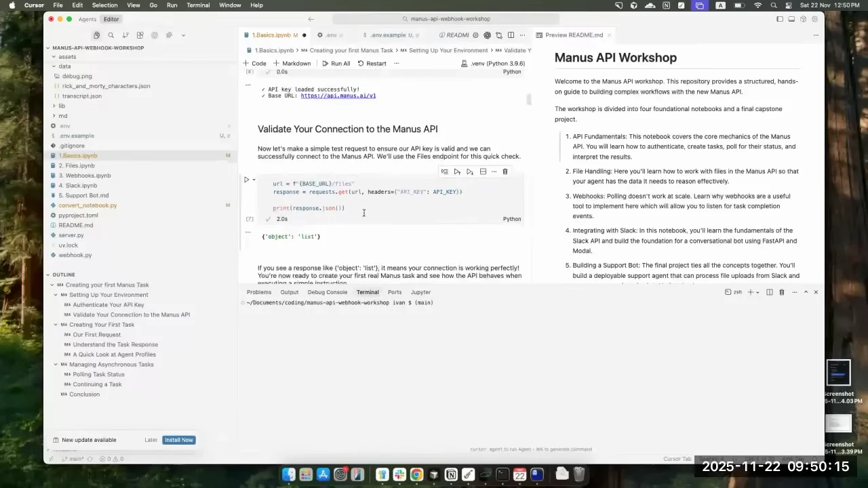Split the terminal pane
This screenshot has width=868, height=488.
tap(770, 292)
